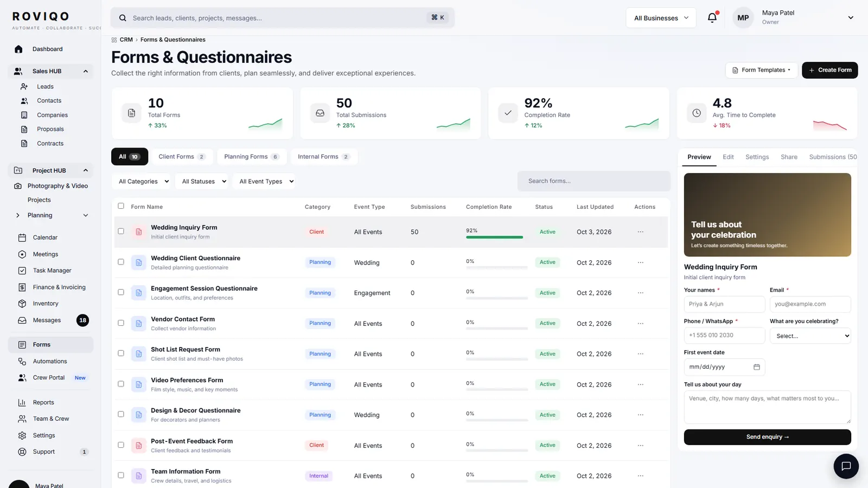Open the All Categories dropdown
This screenshot has height=488, width=868.
point(144,182)
